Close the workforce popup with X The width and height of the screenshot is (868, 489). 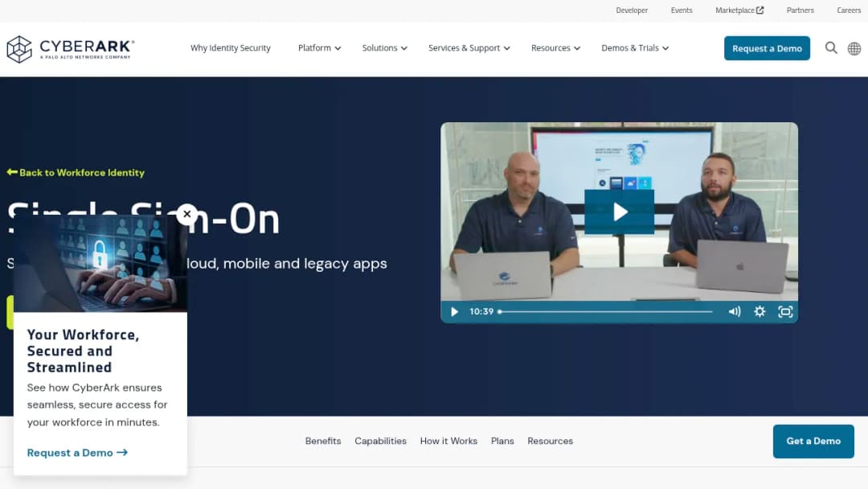(x=187, y=214)
